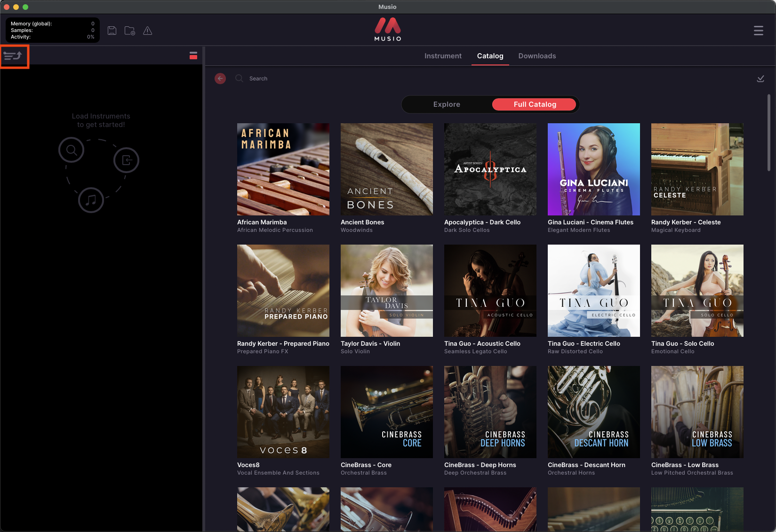Click 'Tina Guo - Electric Cello' title

click(x=584, y=343)
